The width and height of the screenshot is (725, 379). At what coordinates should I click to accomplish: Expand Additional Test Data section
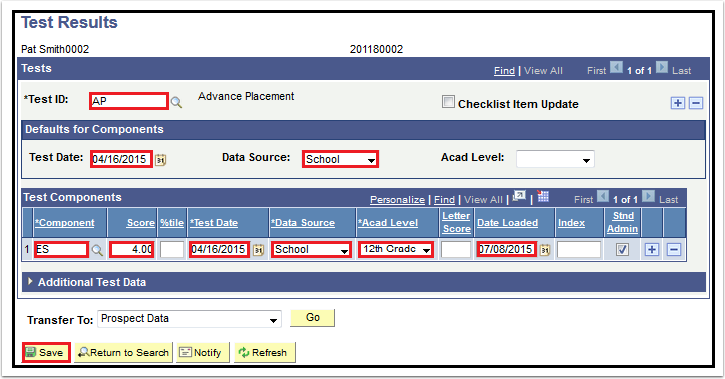tap(31, 281)
